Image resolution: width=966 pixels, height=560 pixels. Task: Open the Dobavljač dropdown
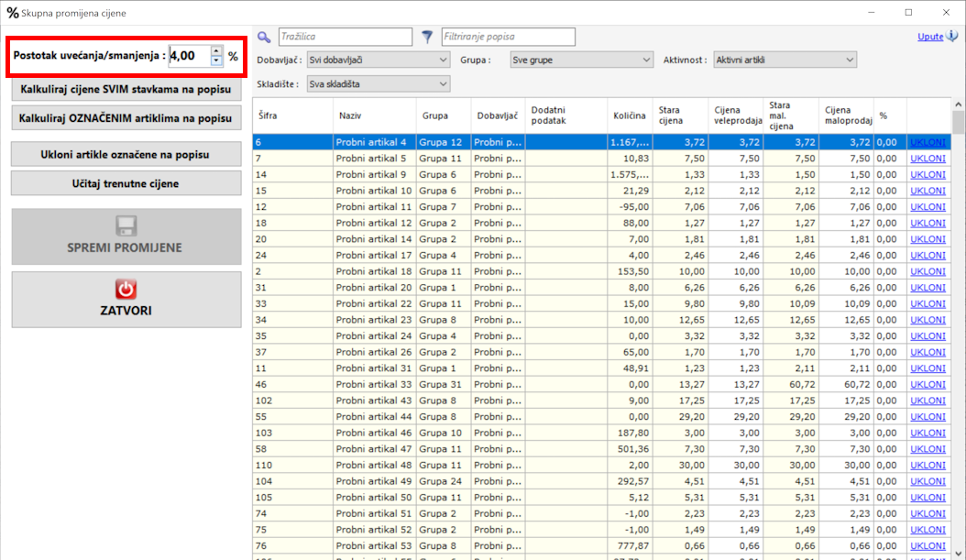click(378, 60)
